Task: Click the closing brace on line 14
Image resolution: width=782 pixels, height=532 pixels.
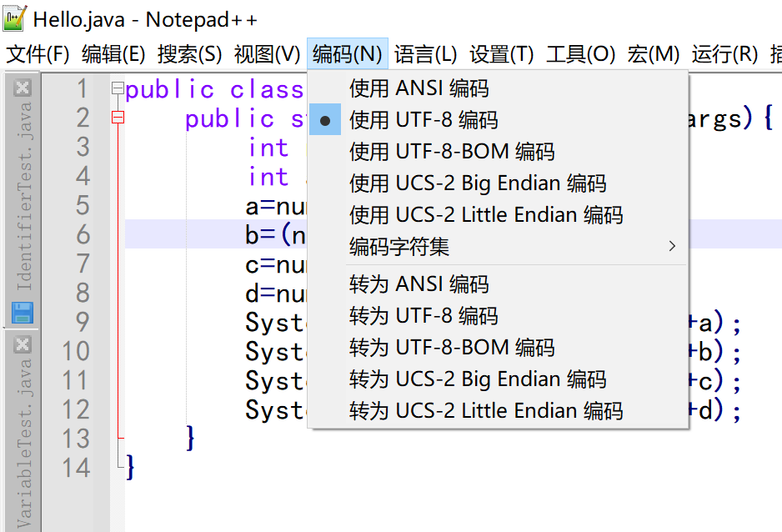Action: click(130, 467)
